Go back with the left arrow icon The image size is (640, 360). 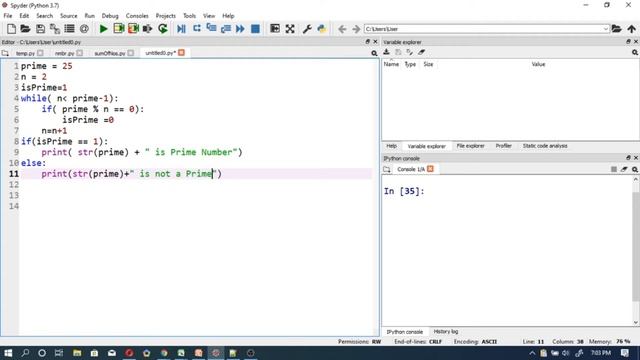tap(342, 29)
